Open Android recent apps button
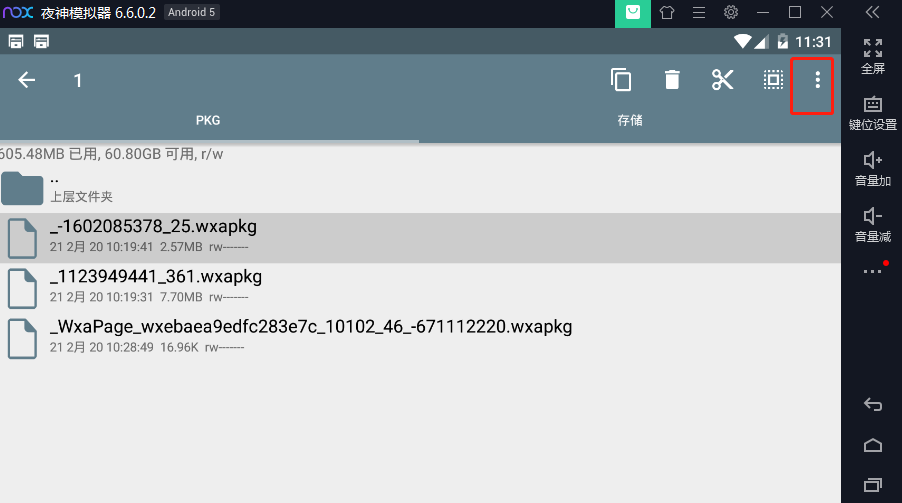Image resolution: width=902 pixels, height=503 pixels. 873,485
